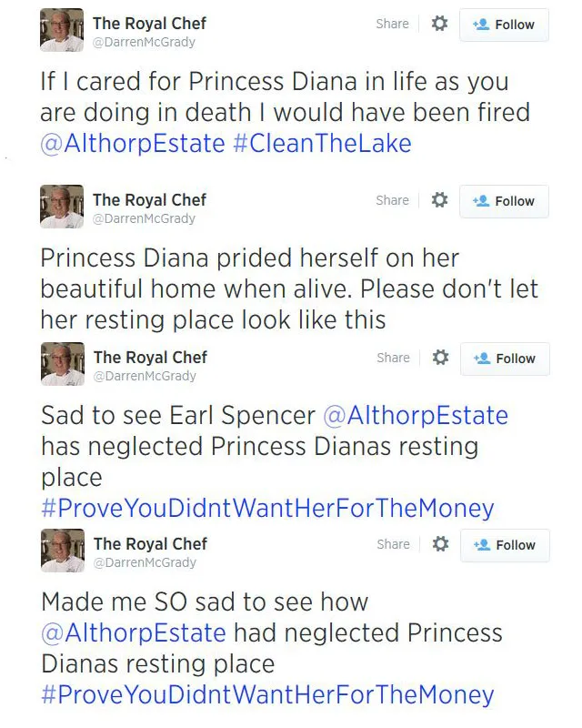The width and height of the screenshot is (582, 728).
Task: Click 'The Royal Chef' name on 'Earl Spencer' tweet
Action: pos(150,358)
